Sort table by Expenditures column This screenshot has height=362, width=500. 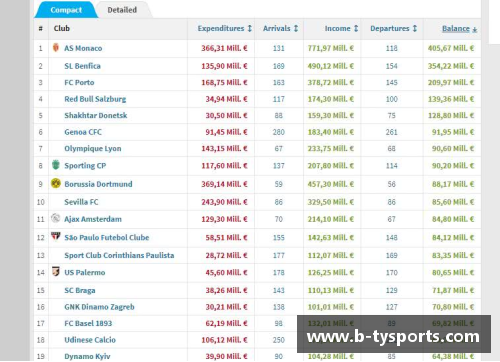click(225, 28)
